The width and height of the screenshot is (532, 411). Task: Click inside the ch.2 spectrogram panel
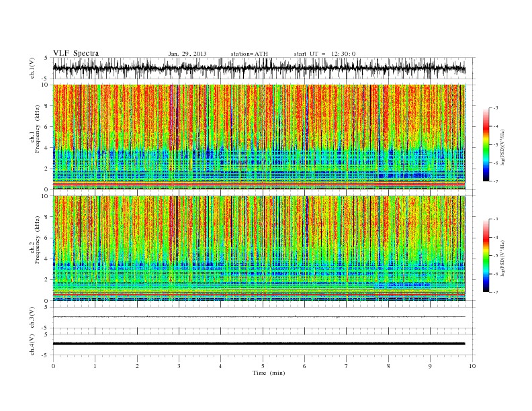(x=259, y=248)
